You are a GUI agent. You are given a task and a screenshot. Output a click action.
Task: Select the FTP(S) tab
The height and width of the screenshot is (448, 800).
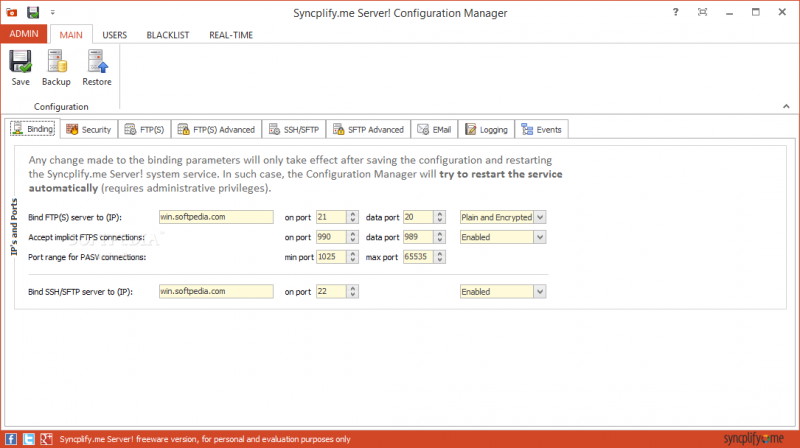coord(144,130)
